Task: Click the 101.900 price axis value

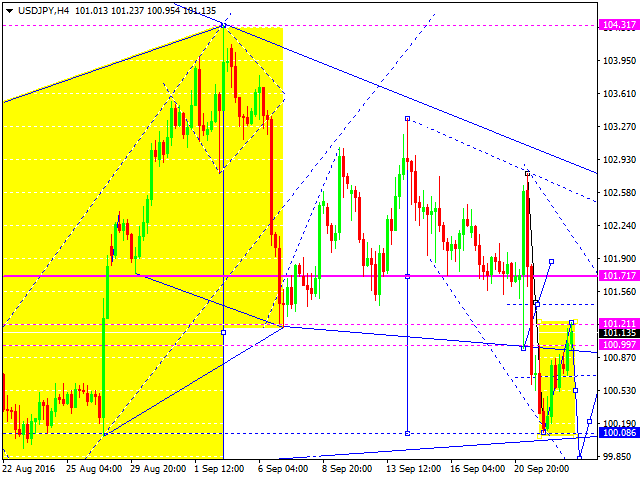Action: pos(620,259)
